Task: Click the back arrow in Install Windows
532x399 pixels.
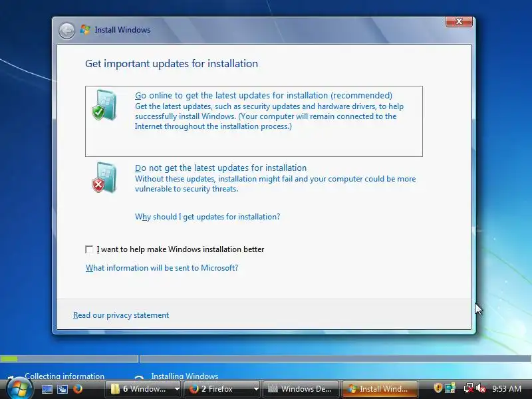Action: (x=66, y=31)
